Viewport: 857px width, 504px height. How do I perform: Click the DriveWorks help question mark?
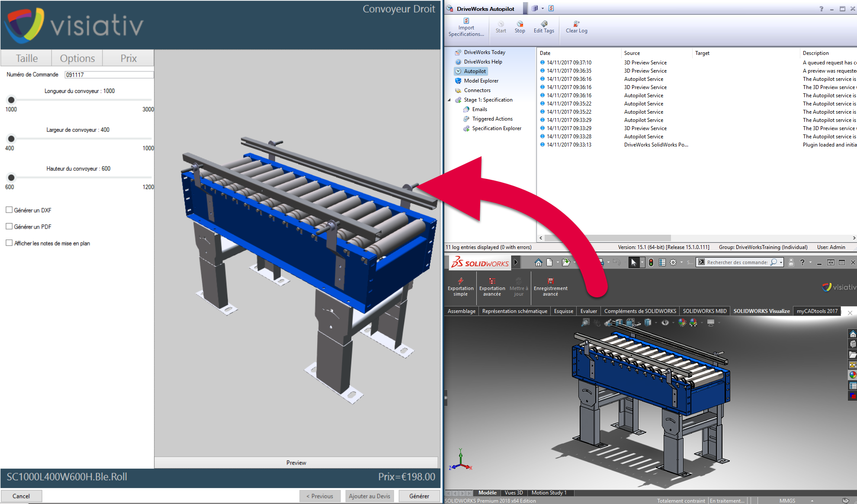(821, 9)
